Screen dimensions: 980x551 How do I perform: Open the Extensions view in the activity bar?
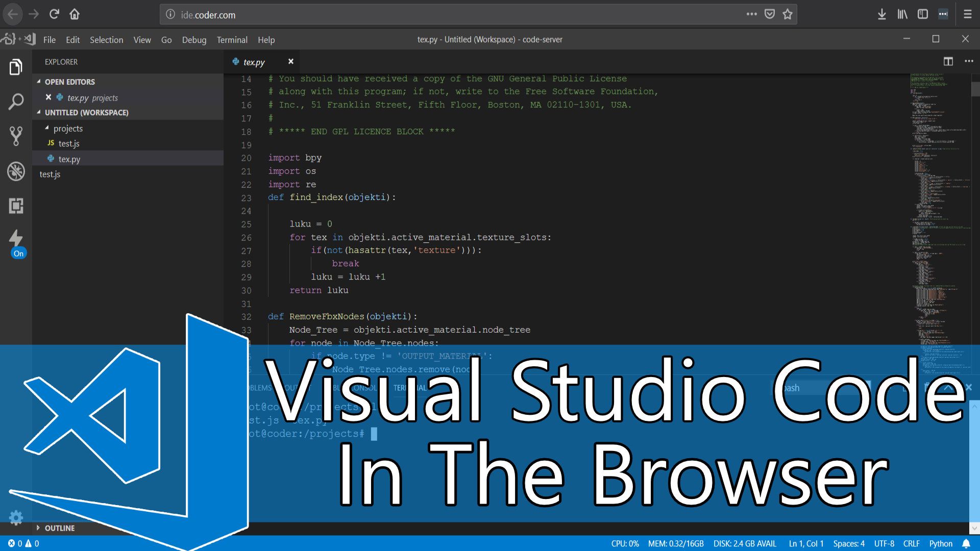16,206
